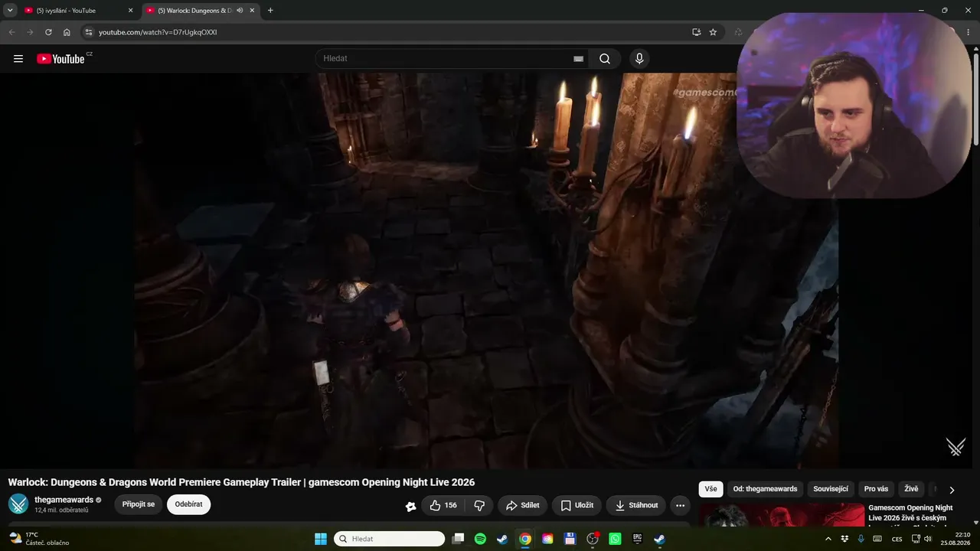The width and height of the screenshot is (980, 551).
Task: Open the clock and date flyout
Action: point(955,539)
